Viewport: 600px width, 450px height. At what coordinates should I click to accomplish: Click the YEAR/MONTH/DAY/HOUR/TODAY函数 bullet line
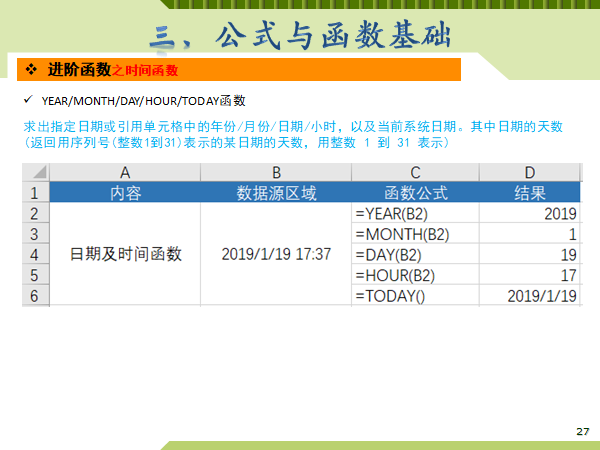(x=143, y=101)
